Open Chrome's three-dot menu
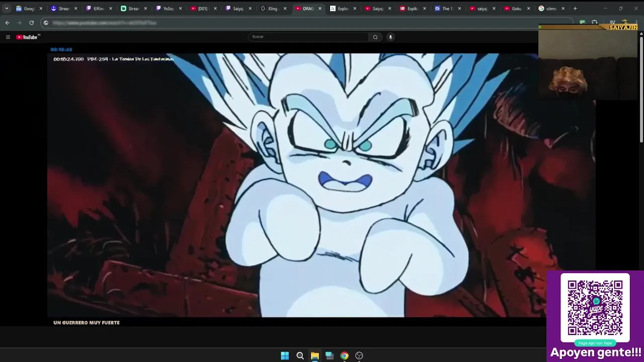The width and height of the screenshot is (644, 362). (x=637, y=23)
